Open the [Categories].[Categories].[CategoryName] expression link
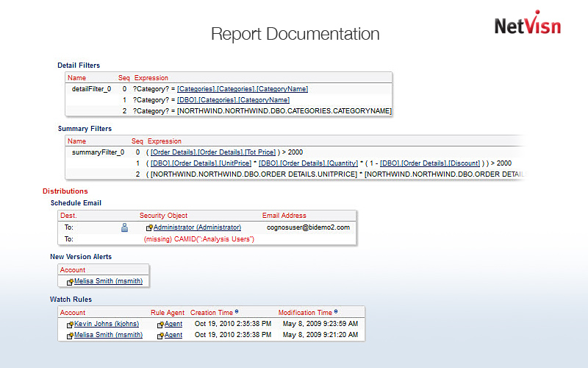Viewport: 588px width, 368px height. 243,89
